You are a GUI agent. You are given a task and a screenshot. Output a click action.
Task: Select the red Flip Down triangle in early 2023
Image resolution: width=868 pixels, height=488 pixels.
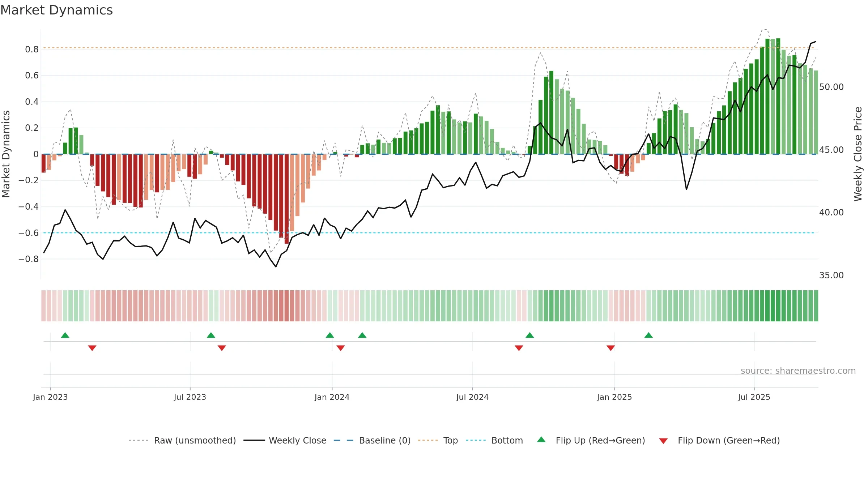tap(92, 348)
